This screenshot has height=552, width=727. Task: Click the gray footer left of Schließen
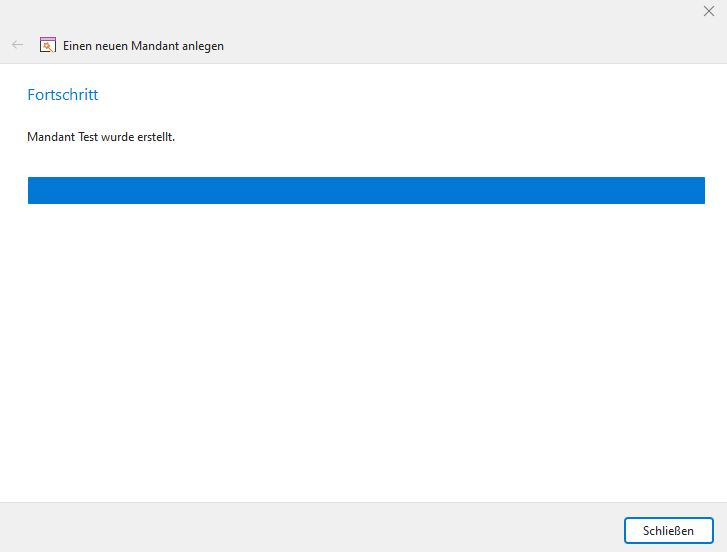[300, 528]
